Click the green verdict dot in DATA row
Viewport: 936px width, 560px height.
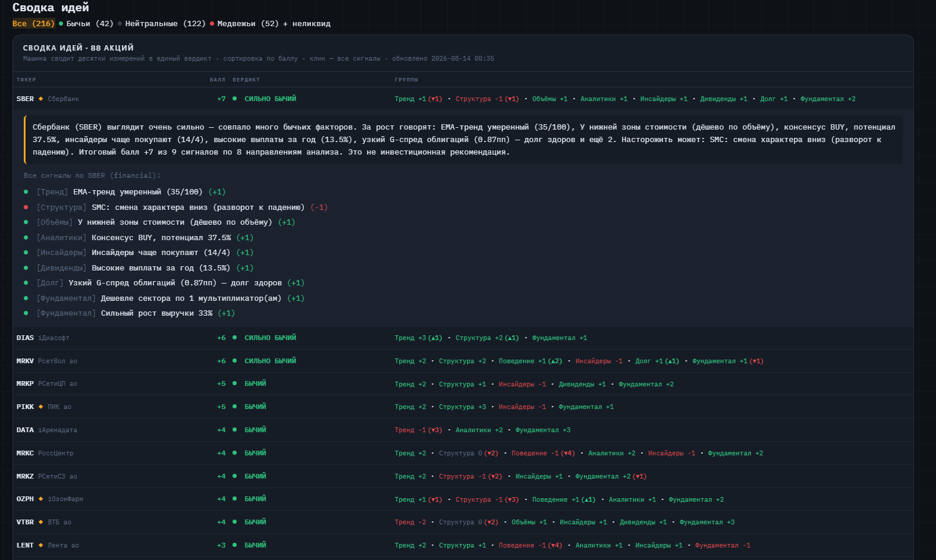coord(235,430)
